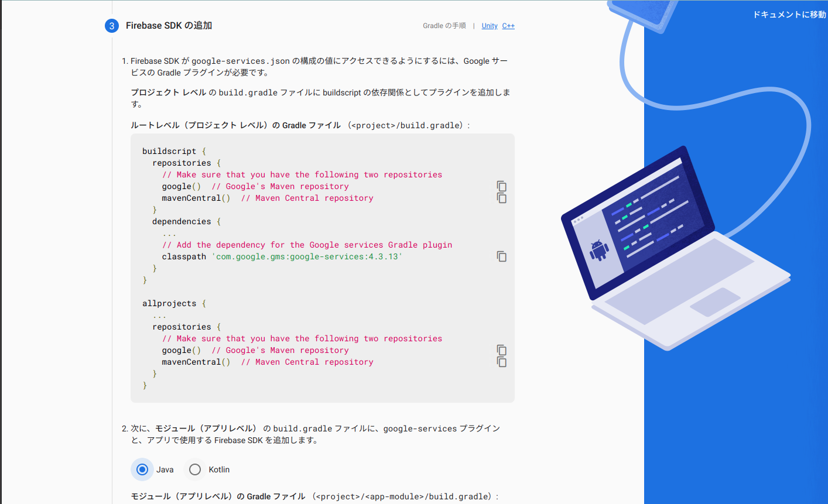The image size is (828, 504).
Task: Click the 'dependencies {' code line
Action: (x=186, y=221)
